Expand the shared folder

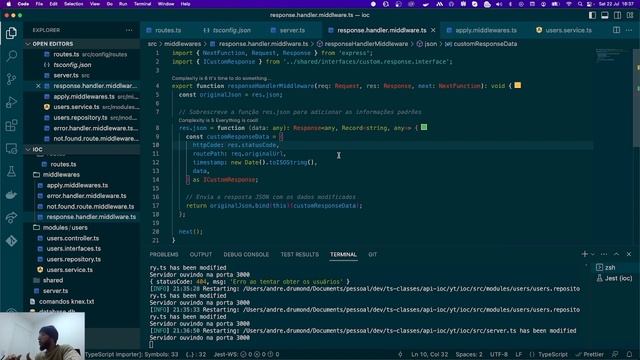click(53, 280)
